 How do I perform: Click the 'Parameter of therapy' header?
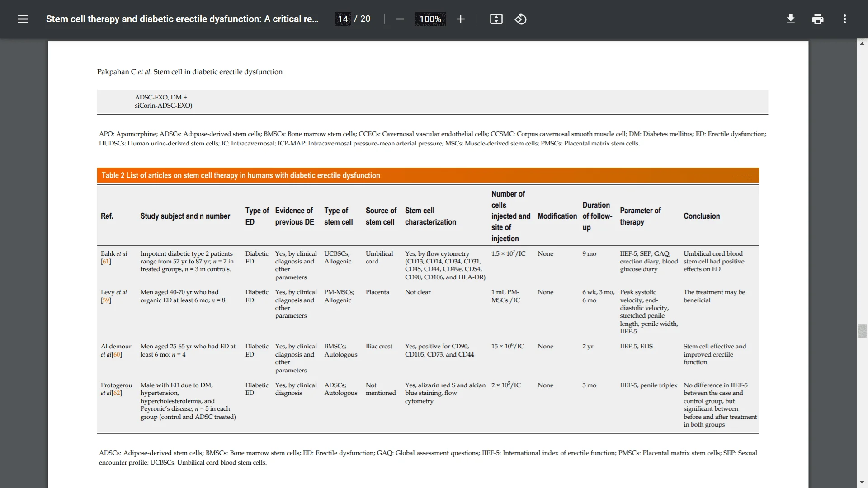[x=640, y=216]
